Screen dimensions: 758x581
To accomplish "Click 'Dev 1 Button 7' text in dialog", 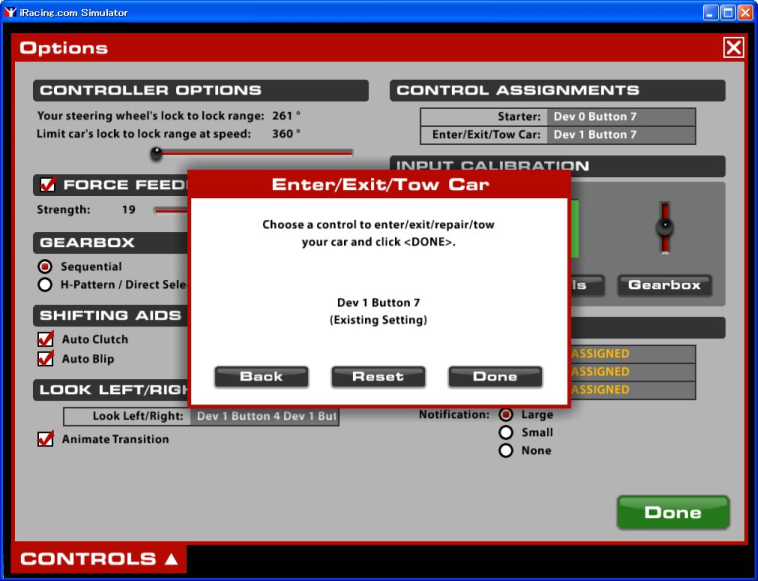I will [x=379, y=303].
